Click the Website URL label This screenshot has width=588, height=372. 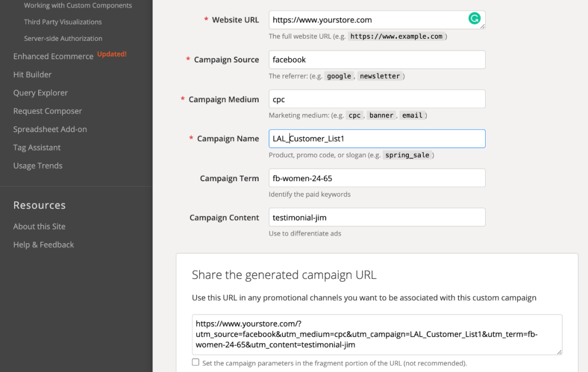click(x=236, y=20)
